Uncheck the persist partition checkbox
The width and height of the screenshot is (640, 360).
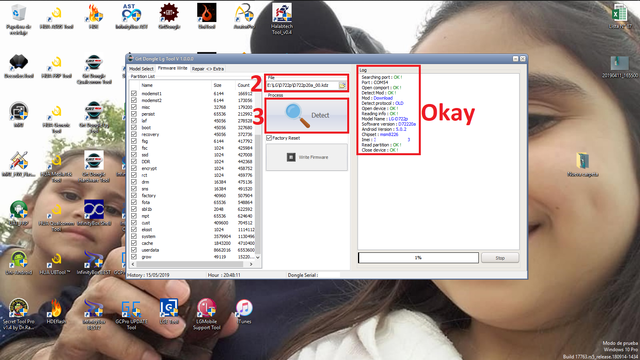click(x=134, y=114)
